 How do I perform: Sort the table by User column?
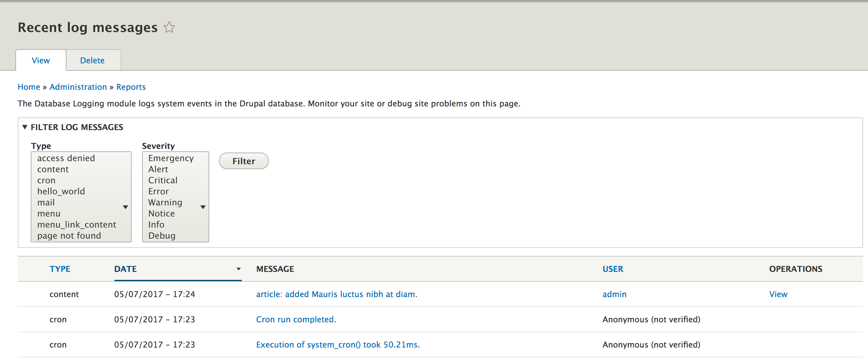(613, 269)
